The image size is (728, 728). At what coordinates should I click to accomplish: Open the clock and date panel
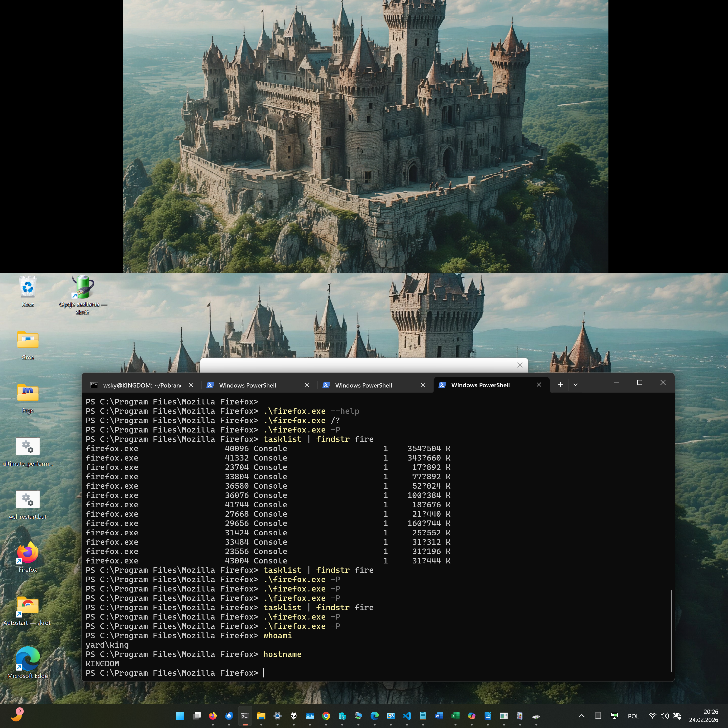point(703,716)
